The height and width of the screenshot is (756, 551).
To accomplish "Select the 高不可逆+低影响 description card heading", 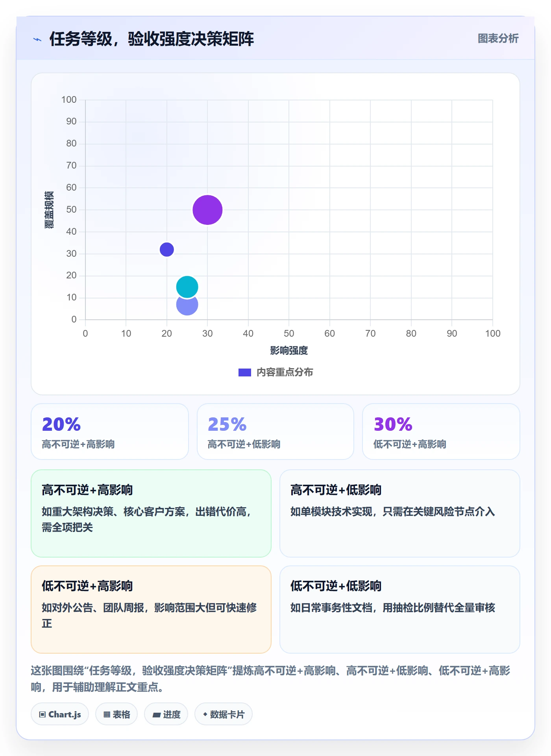I will [x=336, y=490].
